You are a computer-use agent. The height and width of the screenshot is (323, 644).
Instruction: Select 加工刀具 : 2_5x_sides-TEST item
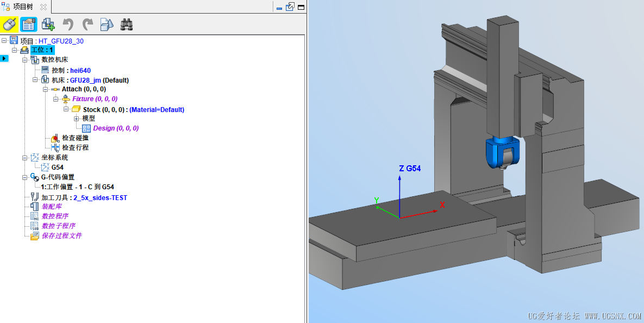coord(84,198)
